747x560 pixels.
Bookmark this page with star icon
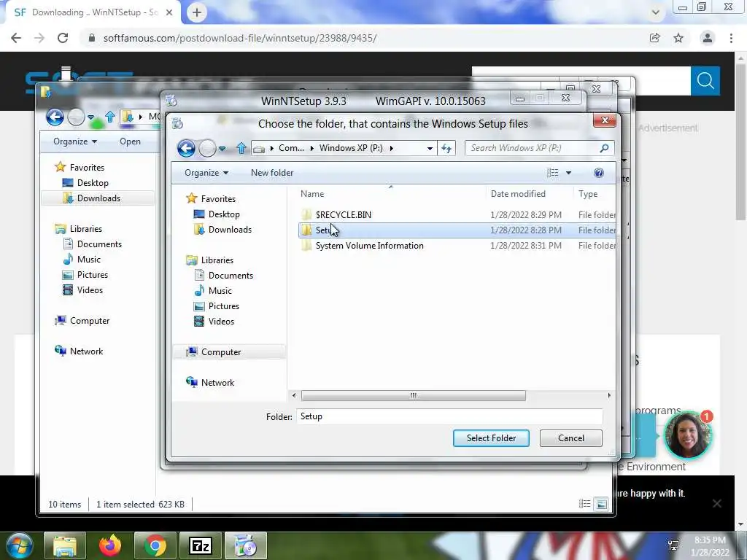[678, 38]
